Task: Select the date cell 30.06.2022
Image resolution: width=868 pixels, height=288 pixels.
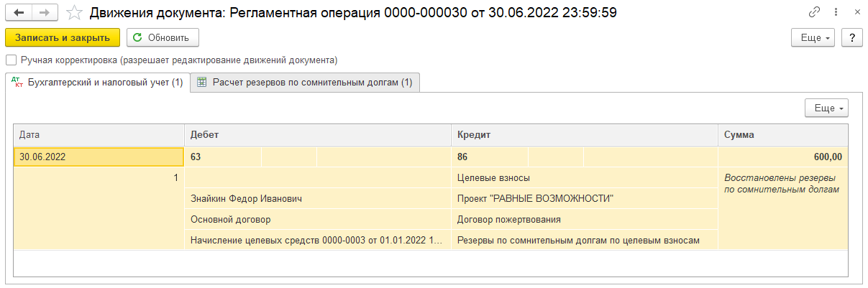Action: 99,157
